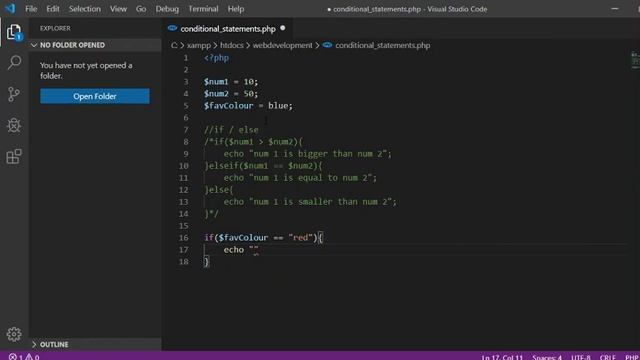The width and height of the screenshot is (640, 360).
Task: Select the conditional_statements.php editor tab
Action: tap(227, 29)
